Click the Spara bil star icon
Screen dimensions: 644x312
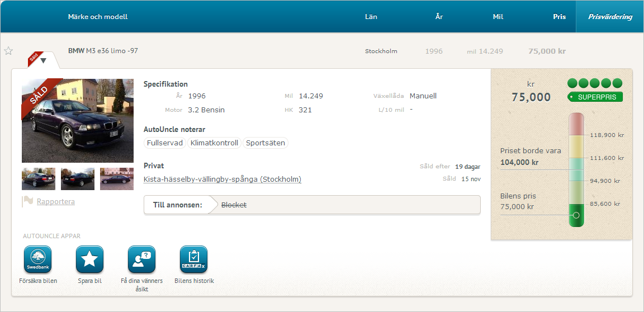click(89, 259)
